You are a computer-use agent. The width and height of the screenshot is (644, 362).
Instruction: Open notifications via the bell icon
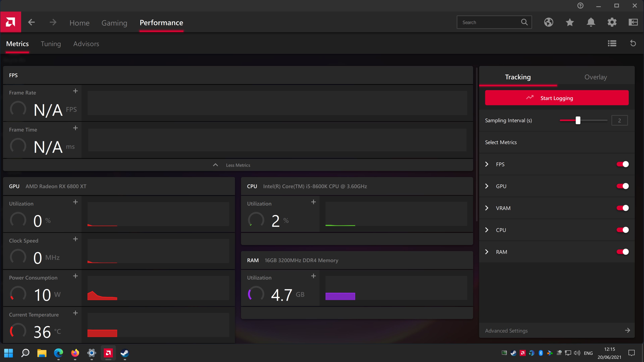coord(591,22)
